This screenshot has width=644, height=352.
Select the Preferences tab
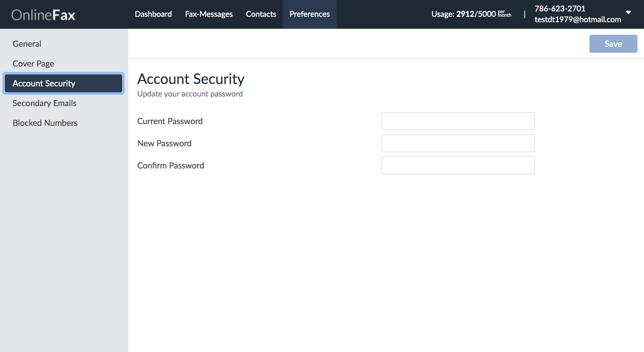[309, 14]
